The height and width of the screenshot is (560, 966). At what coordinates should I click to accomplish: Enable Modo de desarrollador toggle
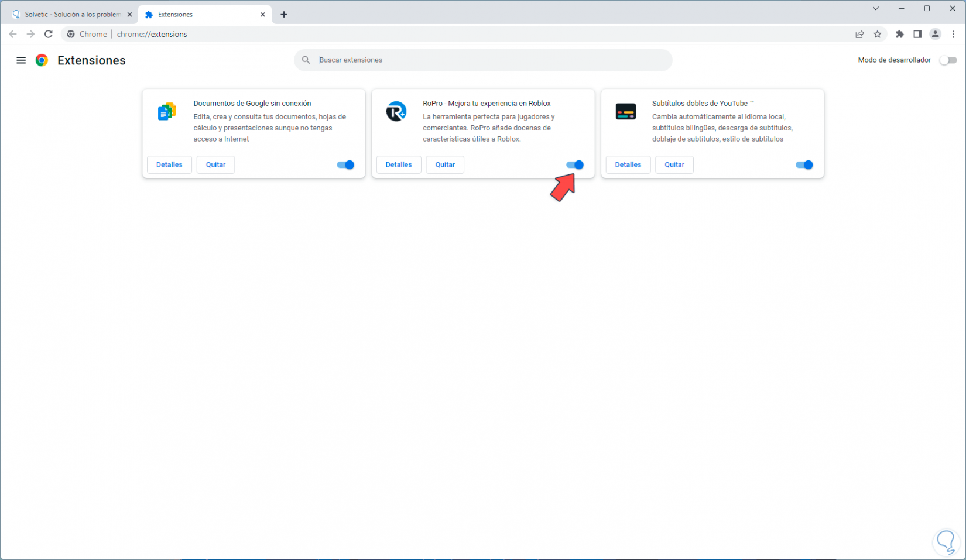click(x=948, y=60)
